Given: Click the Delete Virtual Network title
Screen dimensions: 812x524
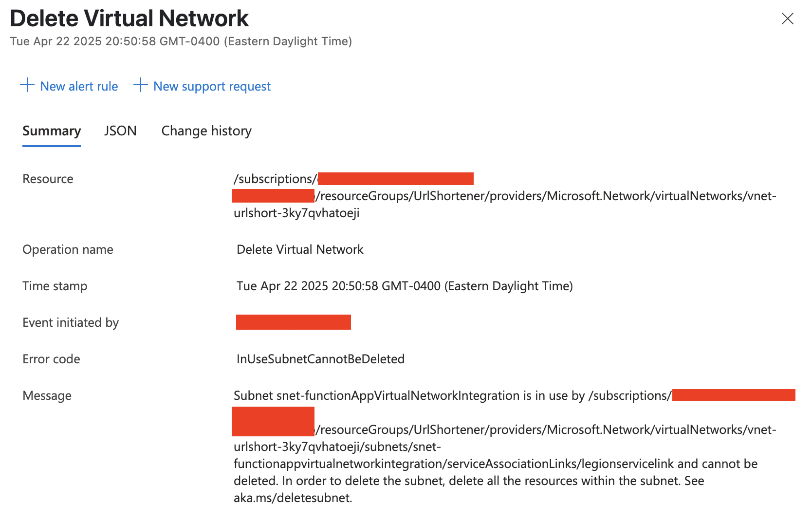Looking at the screenshot, I should point(129,18).
